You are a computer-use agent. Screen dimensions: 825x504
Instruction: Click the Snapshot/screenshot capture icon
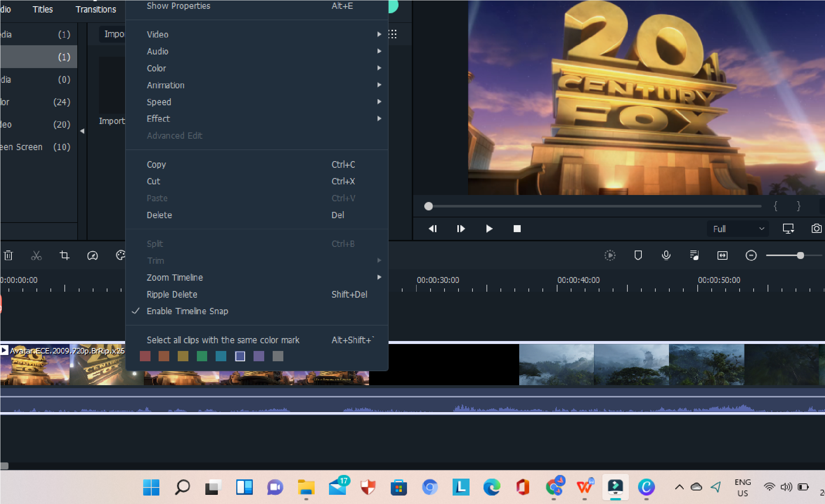[x=817, y=229]
